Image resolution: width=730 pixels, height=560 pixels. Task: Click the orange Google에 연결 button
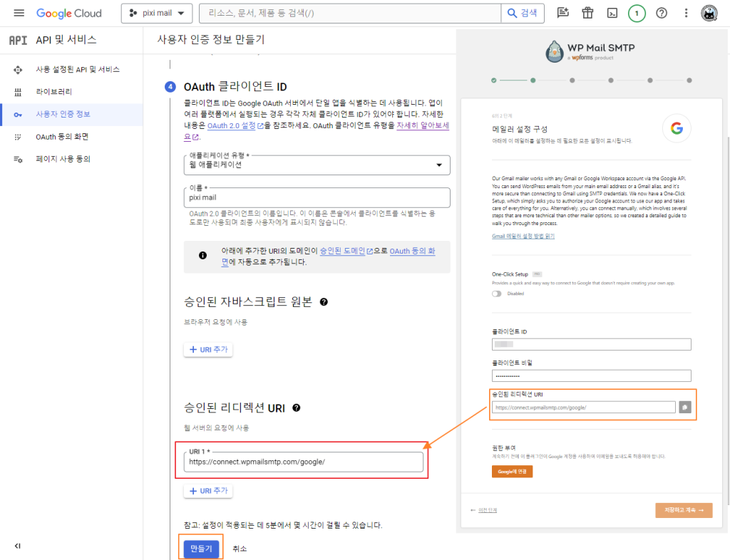click(512, 472)
